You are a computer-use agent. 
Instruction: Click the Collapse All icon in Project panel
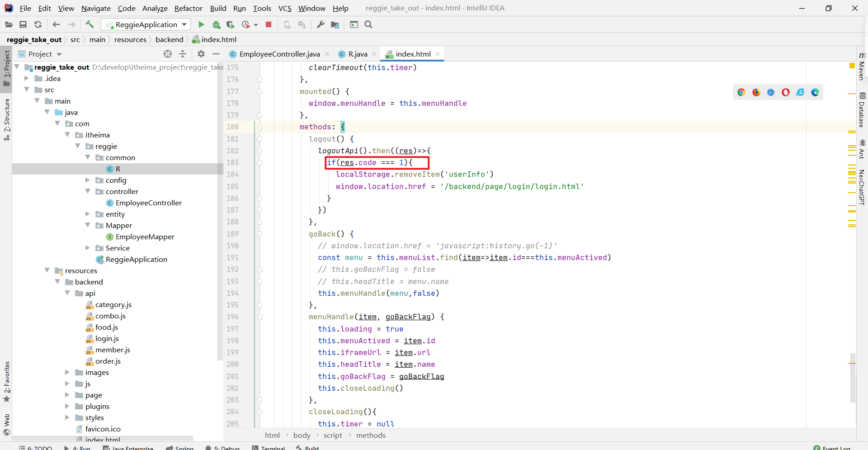pos(183,54)
